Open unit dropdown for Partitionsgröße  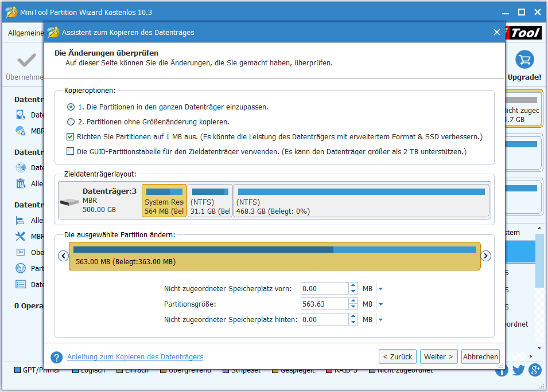point(380,304)
